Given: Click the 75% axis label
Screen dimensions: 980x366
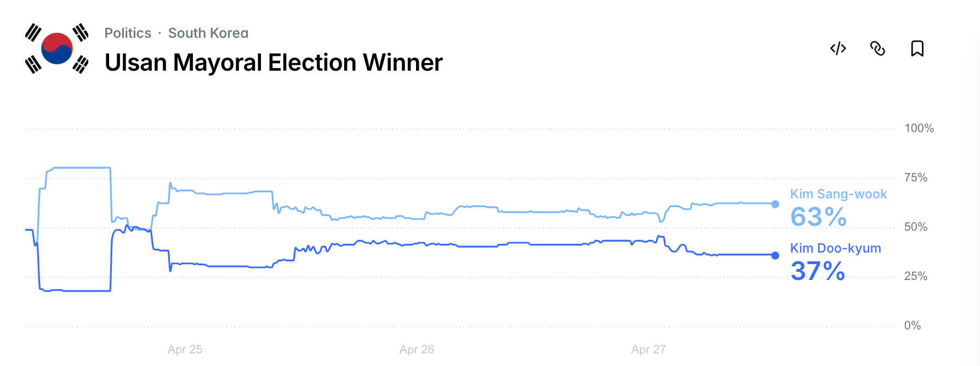Looking at the screenshot, I should point(916,178).
